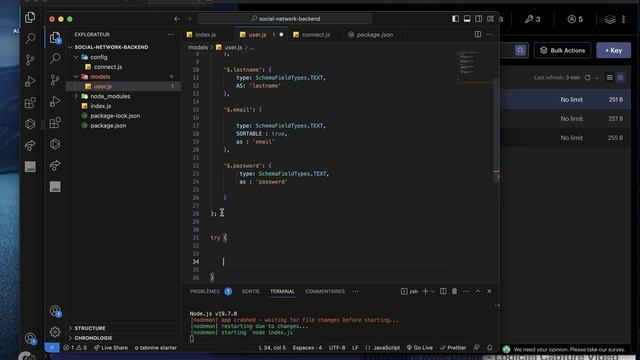Screen dimensions: 640x360
Task: Change language mode from JavaScript
Action: click(387, 348)
